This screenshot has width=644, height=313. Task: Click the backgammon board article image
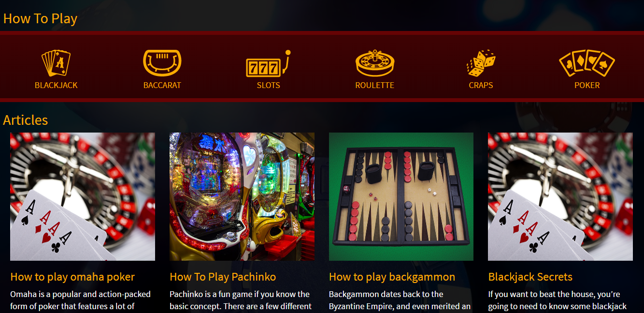click(x=401, y=196)
